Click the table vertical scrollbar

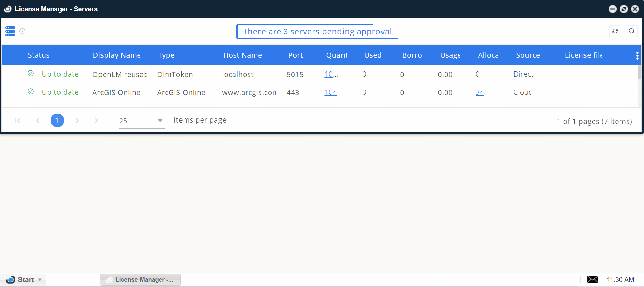click(x=639, y=73)
